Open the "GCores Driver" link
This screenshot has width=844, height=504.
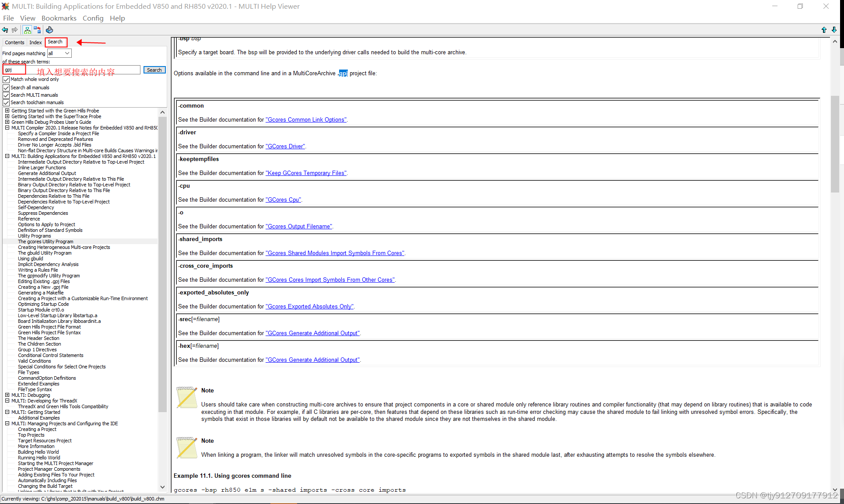[x=285, y=147]
